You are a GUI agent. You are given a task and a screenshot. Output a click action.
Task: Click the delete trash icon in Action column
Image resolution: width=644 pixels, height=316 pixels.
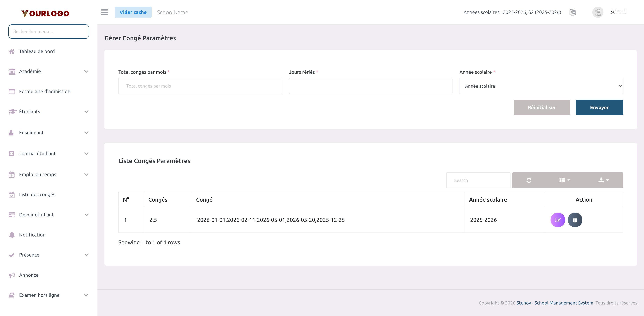(575, 220)
